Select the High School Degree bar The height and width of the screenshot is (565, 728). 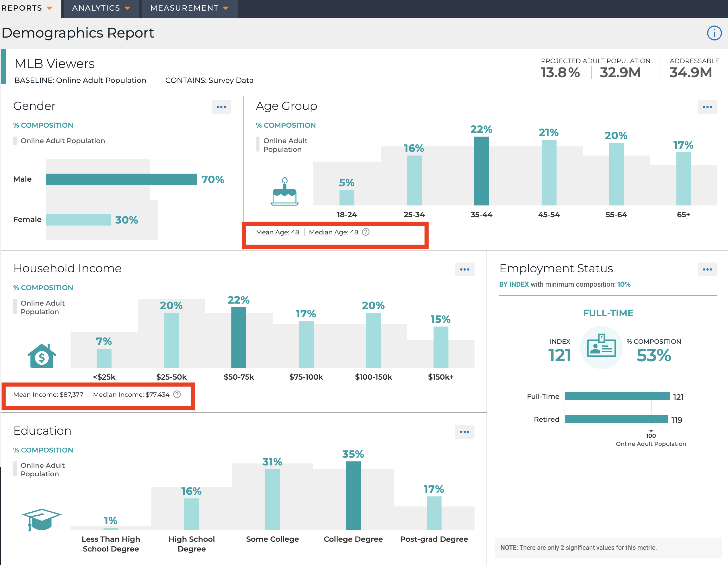192,514
